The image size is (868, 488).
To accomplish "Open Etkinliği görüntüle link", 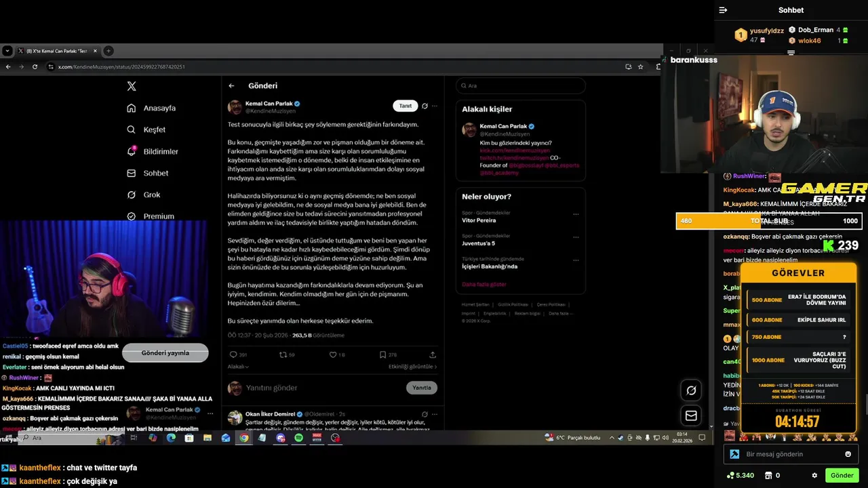I will (412, 367).
